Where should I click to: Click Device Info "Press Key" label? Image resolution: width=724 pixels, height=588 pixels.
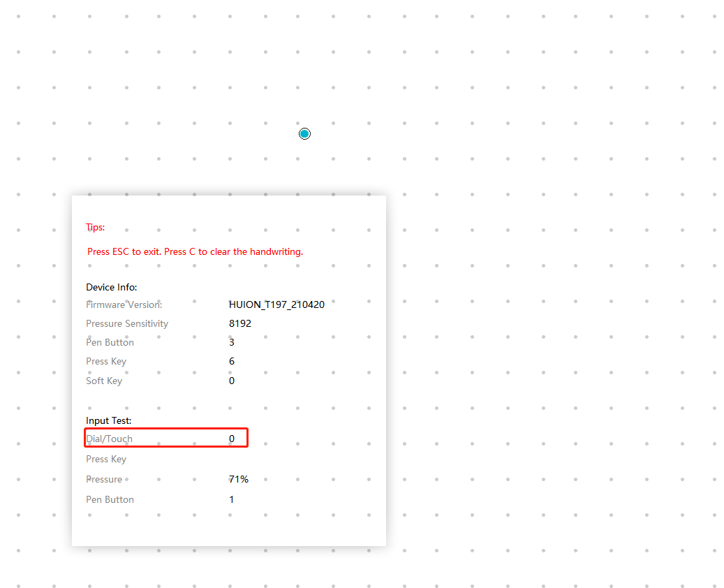click(106, 362)
